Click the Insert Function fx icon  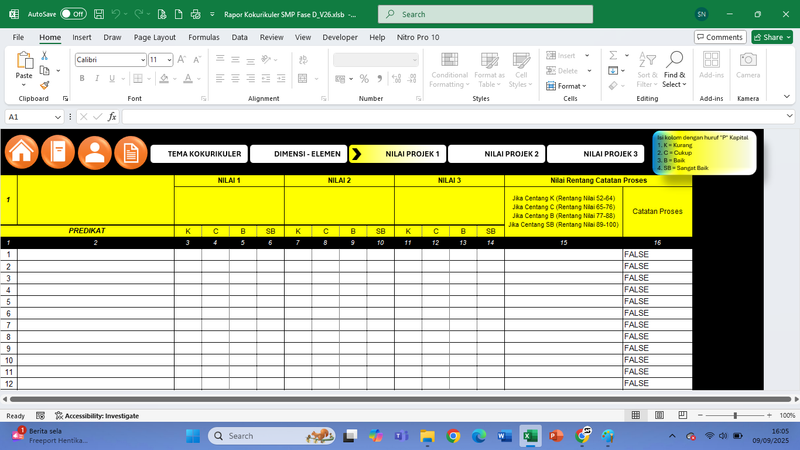point(112,117)
